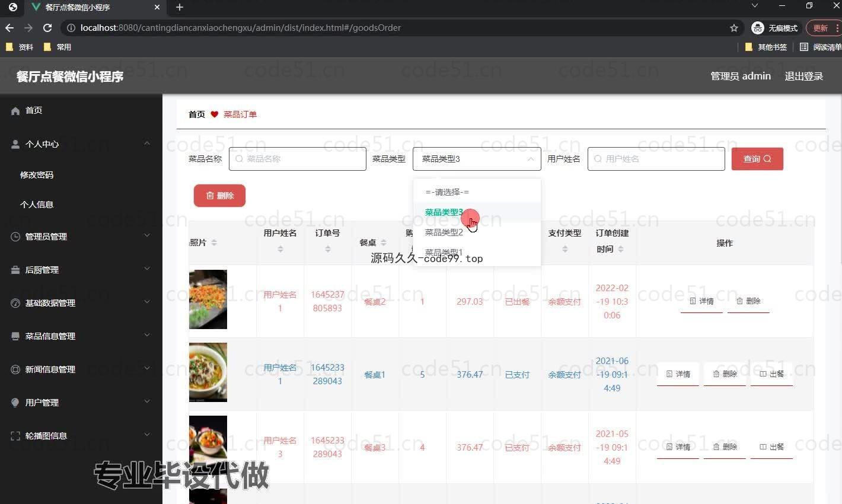This screenshot has width=842, height=504.
Task: Click the red 查询 search button
Action: click(x=757, y=159)
